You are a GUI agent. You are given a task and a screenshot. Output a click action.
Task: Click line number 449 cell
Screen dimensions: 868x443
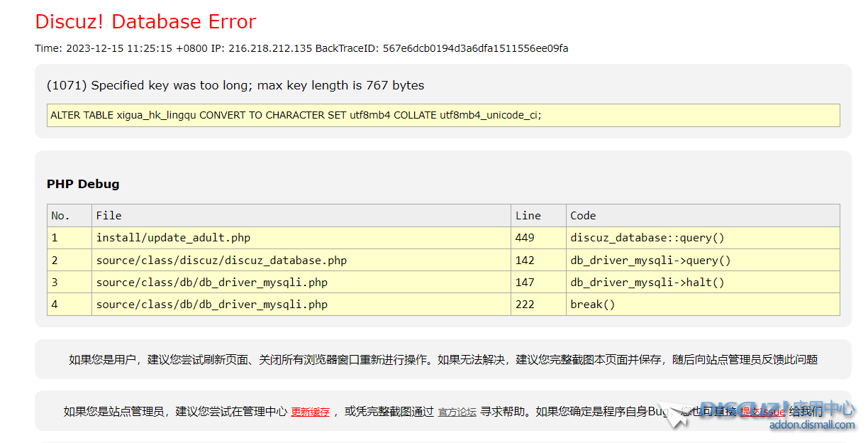point(525,238)
